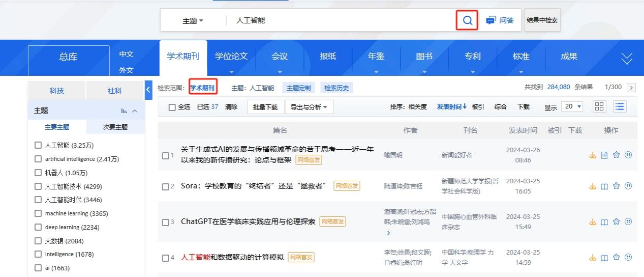Expand more database categories chevron
Image resolution: width=644 pixels, height=277 pixels.
[x=627, y=59]
